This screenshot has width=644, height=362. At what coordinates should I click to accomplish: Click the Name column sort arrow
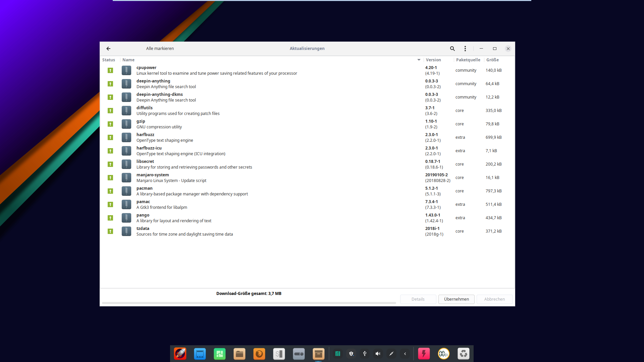click(x=419, y=60)
